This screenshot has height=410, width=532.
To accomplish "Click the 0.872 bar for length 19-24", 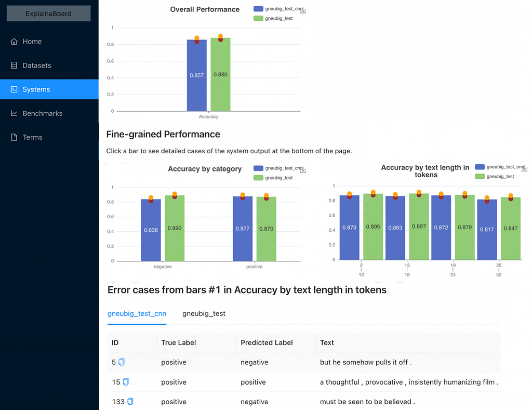I will point(441,228).
